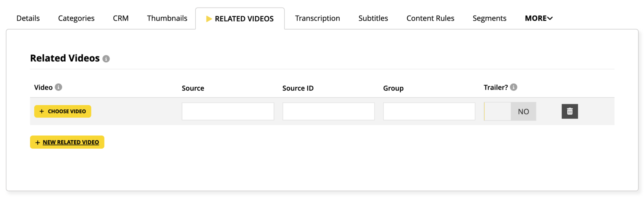Go to the Thumbnails tab
Image resolution: width=644 pixels, height=197 pixels.
[167, 18]
